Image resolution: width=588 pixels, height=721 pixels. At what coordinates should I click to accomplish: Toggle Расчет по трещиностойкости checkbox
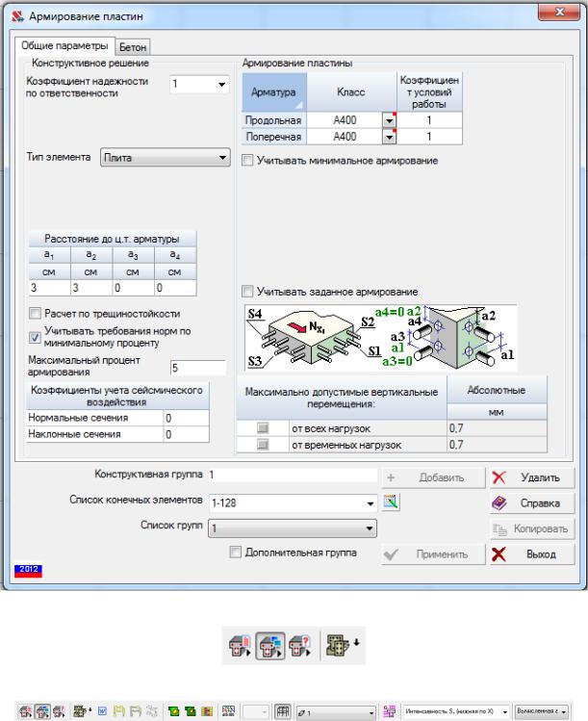coord(35,314)
